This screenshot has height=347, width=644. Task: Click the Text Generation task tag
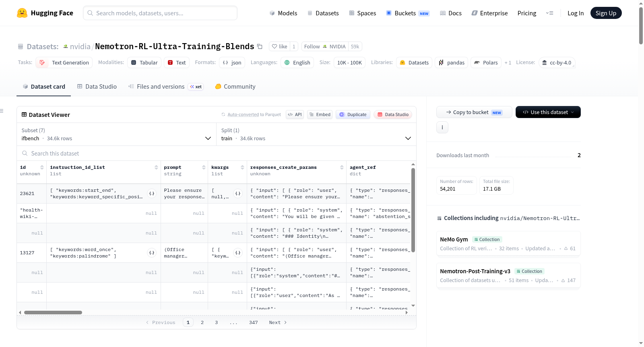tap(64, 62)
